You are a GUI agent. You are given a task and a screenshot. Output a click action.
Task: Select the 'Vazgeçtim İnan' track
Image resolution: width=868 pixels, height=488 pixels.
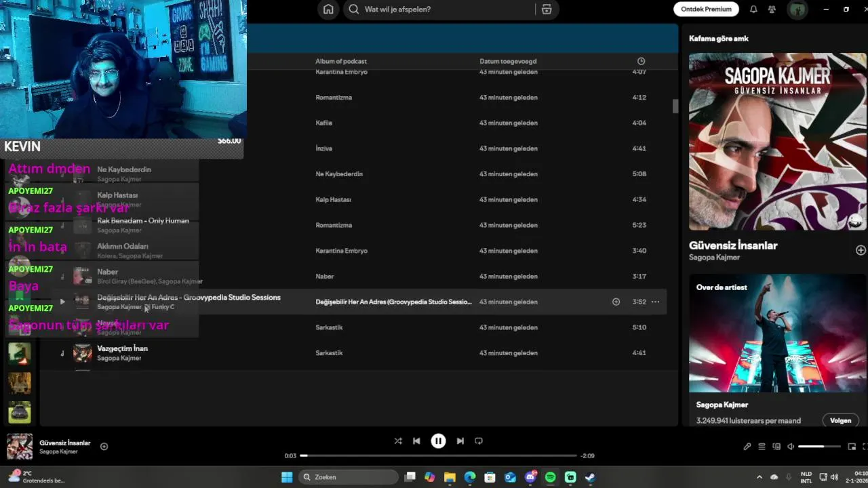122,348
